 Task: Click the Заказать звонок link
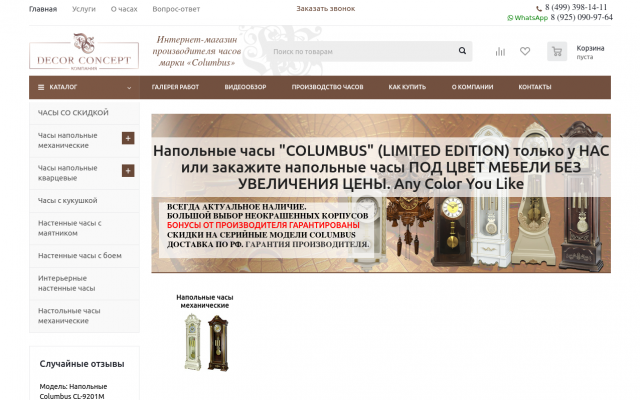pos(326,9)
